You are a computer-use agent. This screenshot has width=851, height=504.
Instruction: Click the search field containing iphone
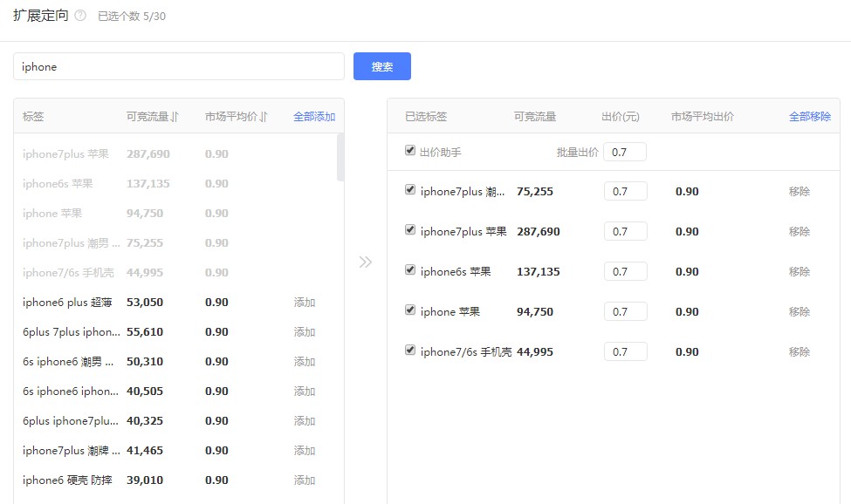[x=179, y=66]
